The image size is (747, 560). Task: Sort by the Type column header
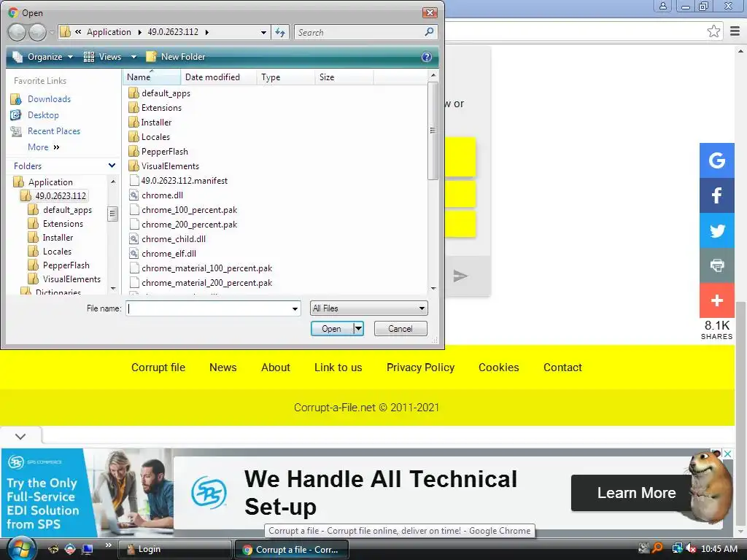(286, 77)
